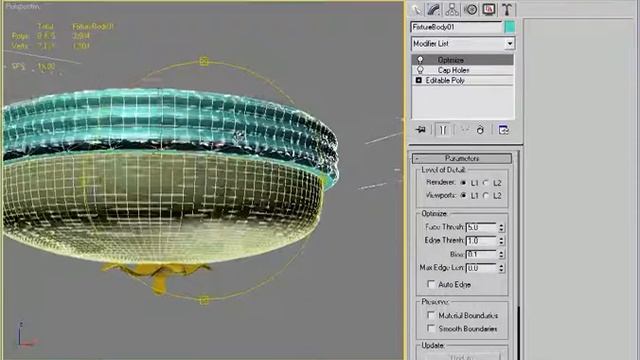Click the Make Unique icon
Screen dimensions: 640x360
[464, 130]
